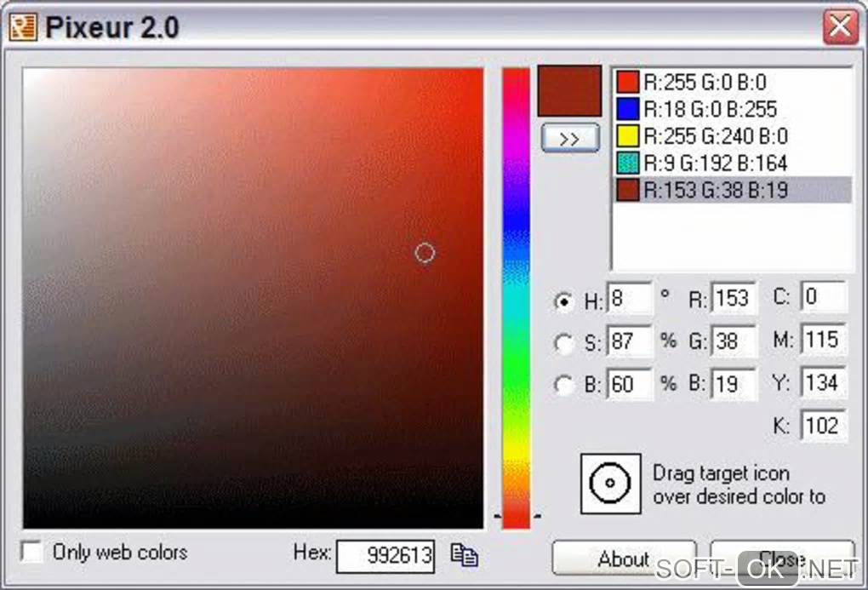Select the B brightness radio button
This screenshot has height=590, width=868.
(x=563, y=385)
